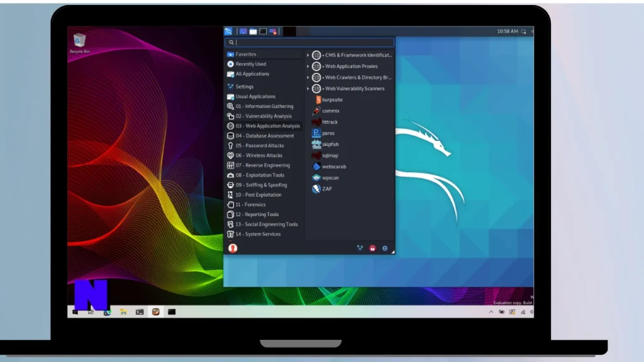Open 06 - Wireless Attacks category

tap(264, 156)
